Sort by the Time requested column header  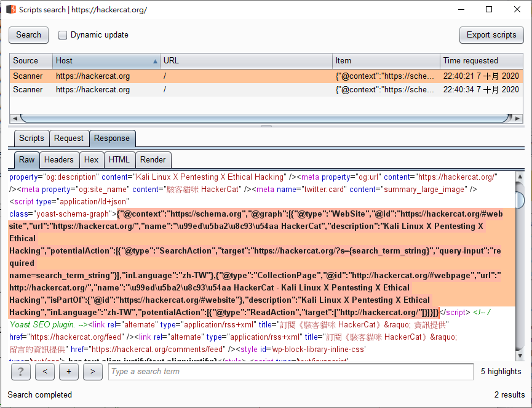point(481,61)
